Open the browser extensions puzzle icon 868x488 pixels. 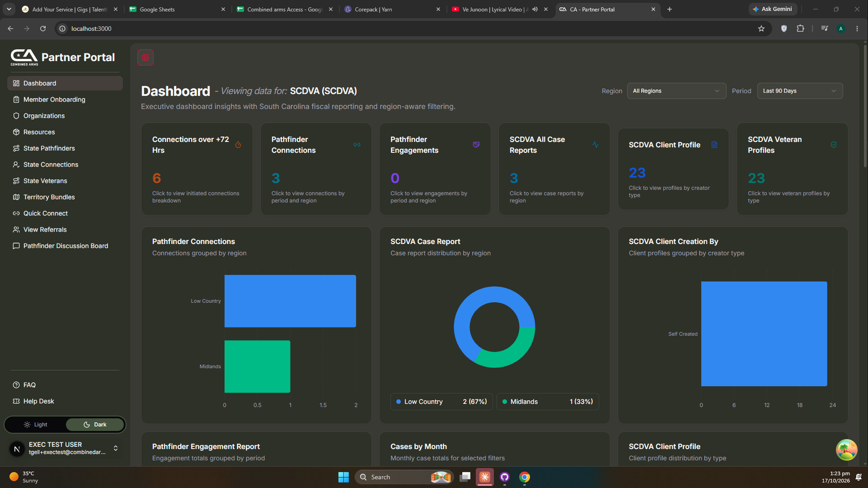[800, 29]
